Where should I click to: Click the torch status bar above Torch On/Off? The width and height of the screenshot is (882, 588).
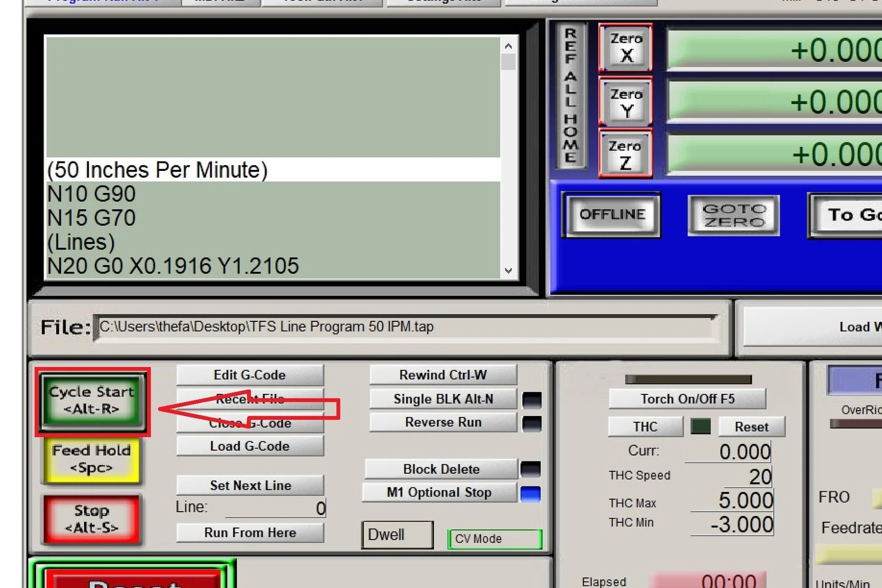[688, 379]
